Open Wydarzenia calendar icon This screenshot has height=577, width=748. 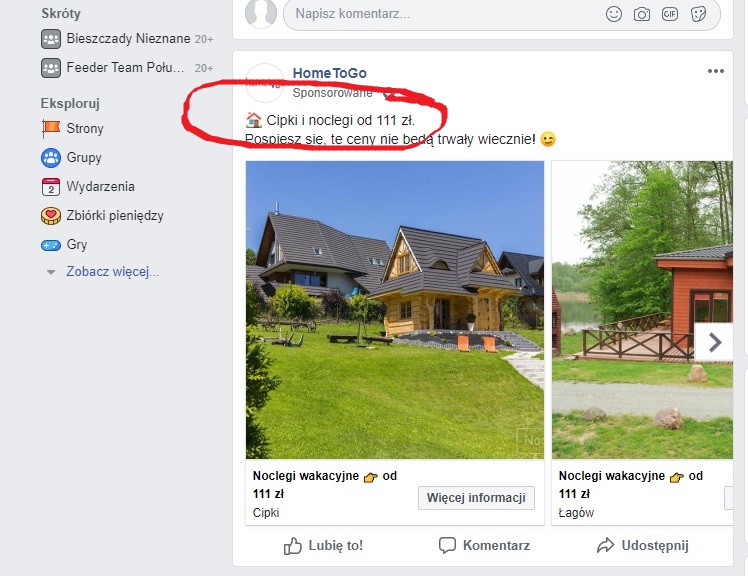coord(51,187)
